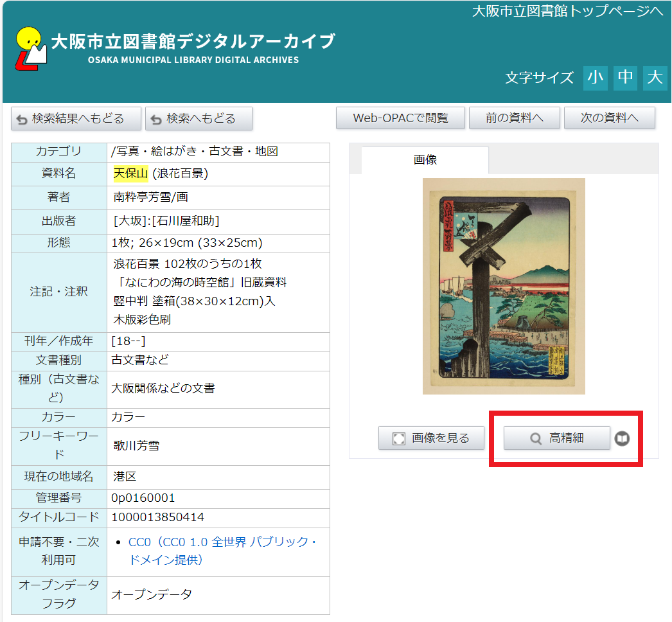Image resolution: width=672 pixels, height=622 pixels.
Task: Click the region value 港区
Action: click(x=125, y=477)
